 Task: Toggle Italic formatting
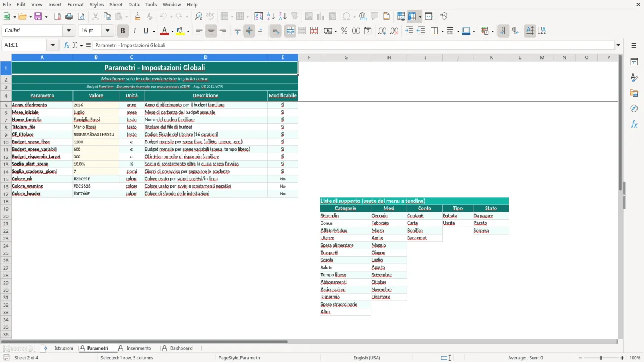(x=134, y=31)
